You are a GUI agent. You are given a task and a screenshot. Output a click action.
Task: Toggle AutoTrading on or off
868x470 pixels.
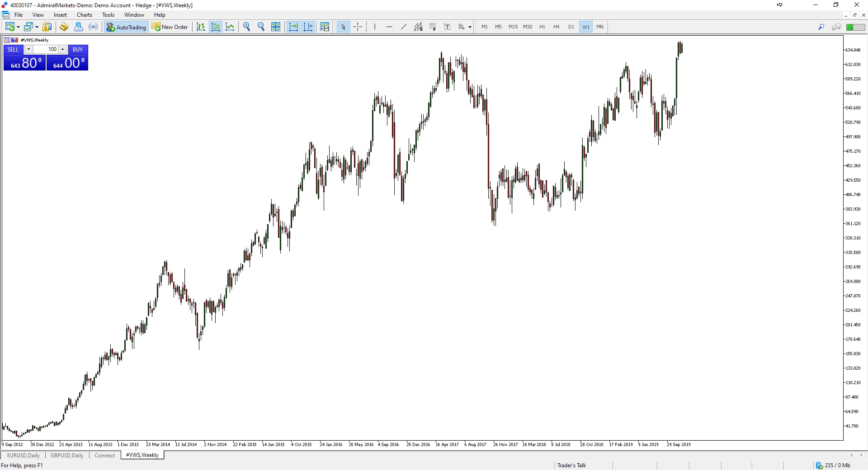pos(126,27)
